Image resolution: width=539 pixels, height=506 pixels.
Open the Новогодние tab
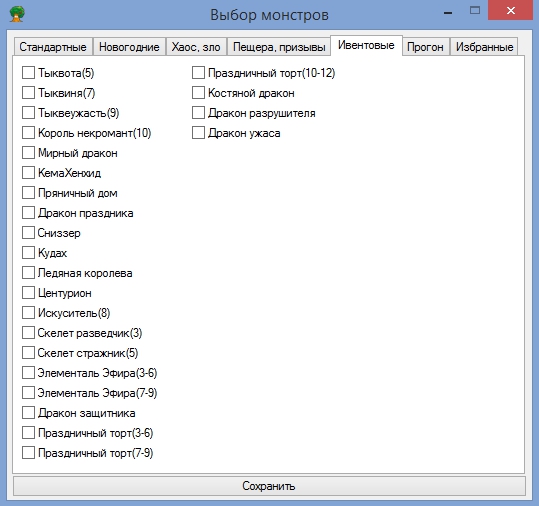click(x=129, y=47)
